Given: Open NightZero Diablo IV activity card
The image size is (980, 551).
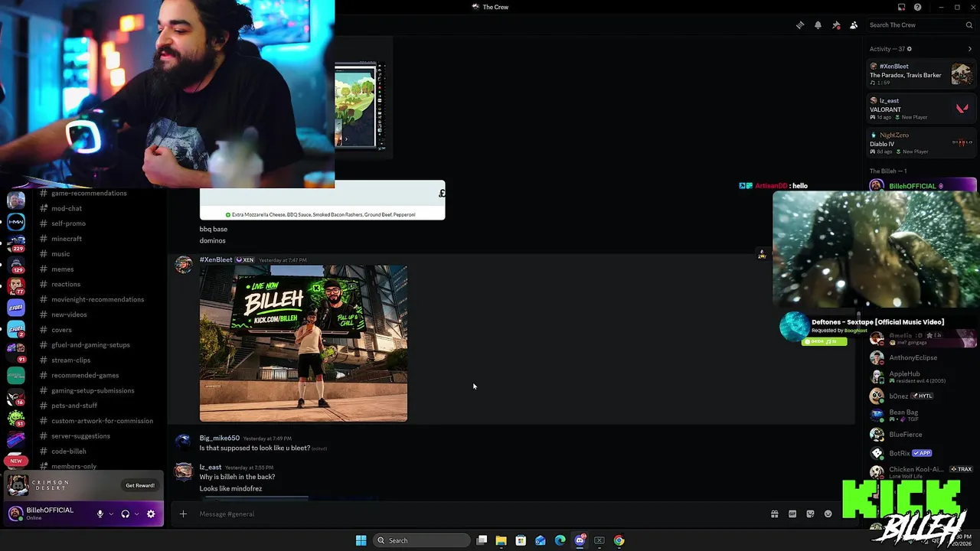Looking at the screenshot, I should [x=921, y=142].
